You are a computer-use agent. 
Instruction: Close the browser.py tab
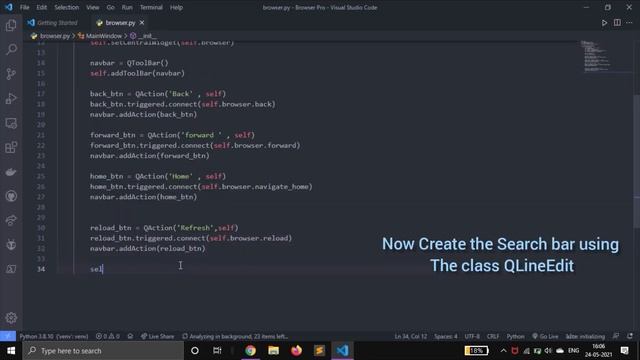click(142, 23)
